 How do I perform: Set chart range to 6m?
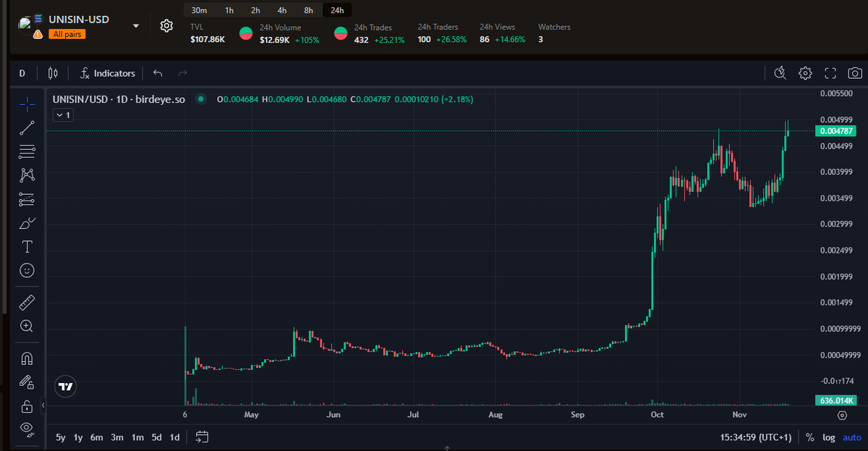(x=97, y=437)
